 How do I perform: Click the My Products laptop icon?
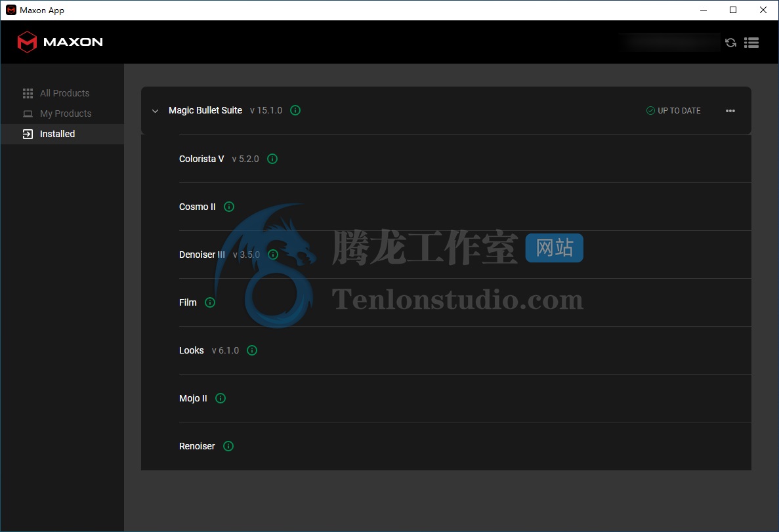pos(28,113)
